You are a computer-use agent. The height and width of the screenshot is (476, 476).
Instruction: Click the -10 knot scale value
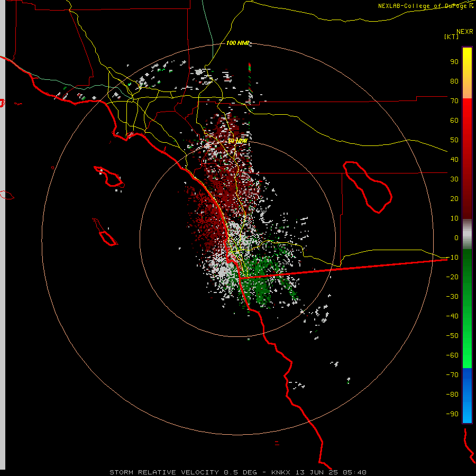click(x=452, y=258)
